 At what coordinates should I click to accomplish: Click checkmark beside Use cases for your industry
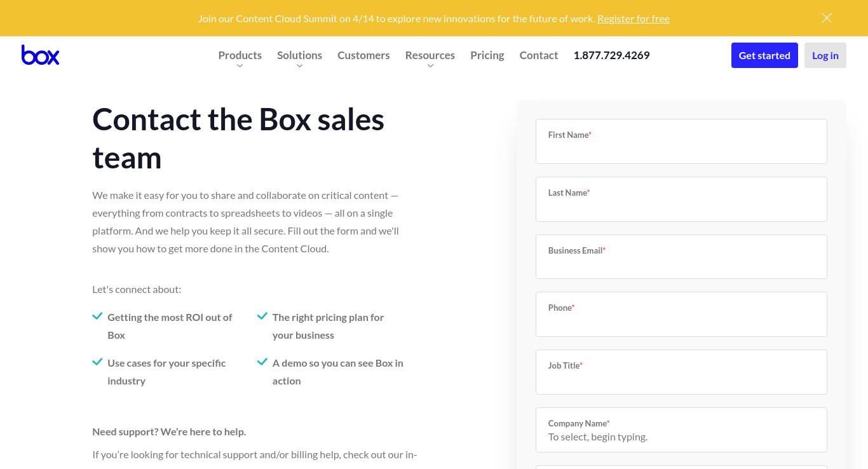click(x=97, y=362)
